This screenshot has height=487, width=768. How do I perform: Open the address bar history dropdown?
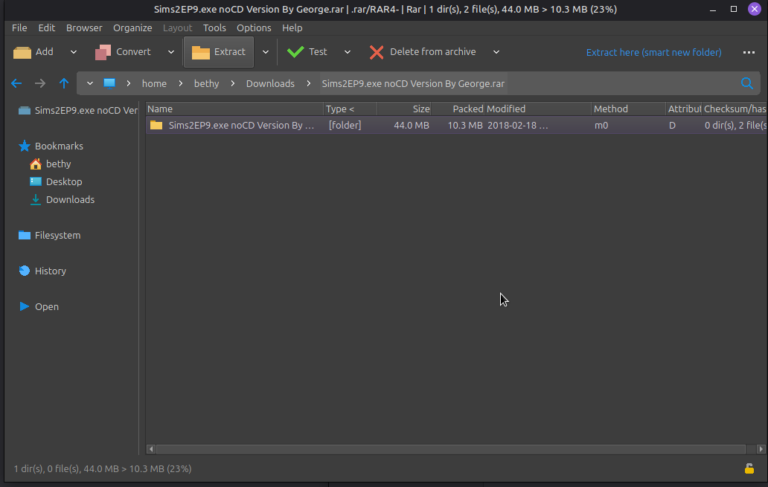(x=90, y=84)
